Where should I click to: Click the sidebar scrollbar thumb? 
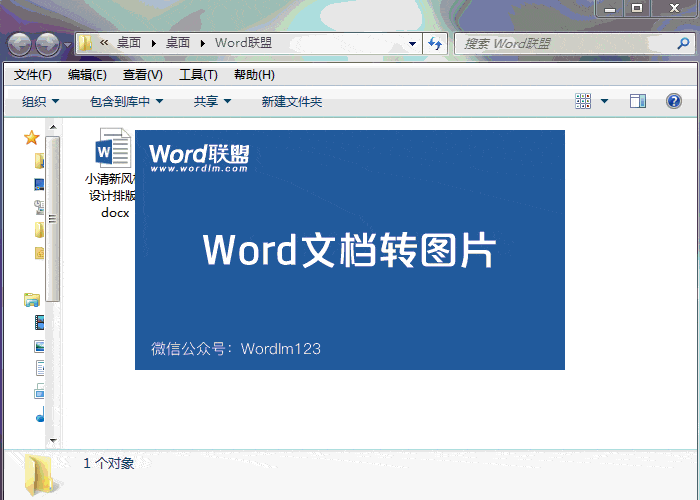point(53,219)
